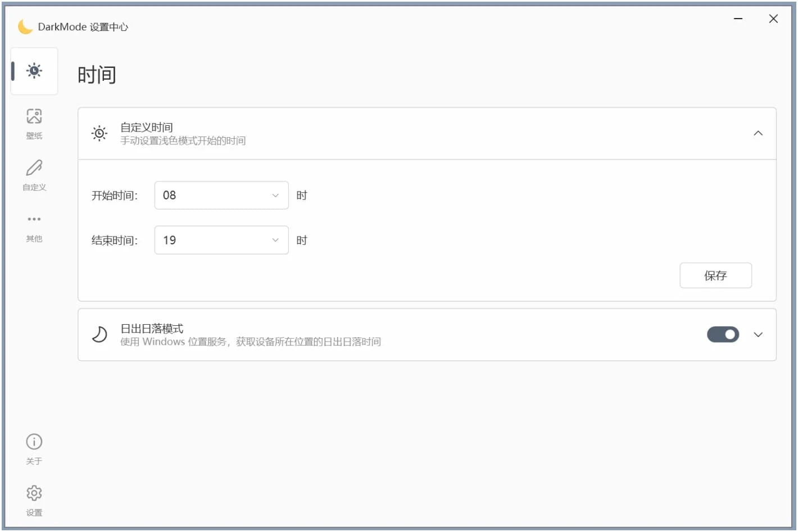Click the 开始时间 label text
The width and height of the screenshot is (798, 532).
tap(115, 195)
